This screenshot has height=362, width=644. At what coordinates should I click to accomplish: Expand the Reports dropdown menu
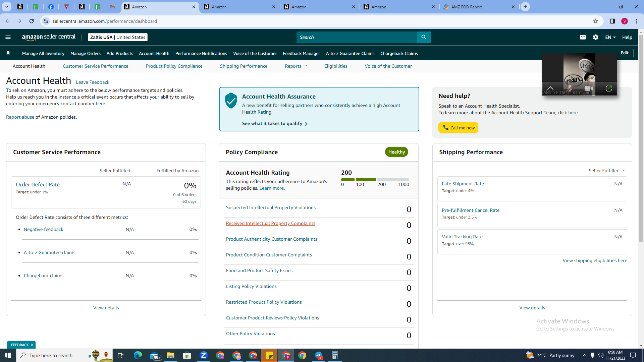296,66
